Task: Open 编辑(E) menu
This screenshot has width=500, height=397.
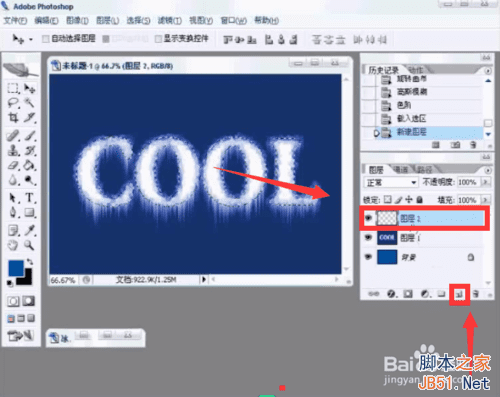Action: click(46, 21)
